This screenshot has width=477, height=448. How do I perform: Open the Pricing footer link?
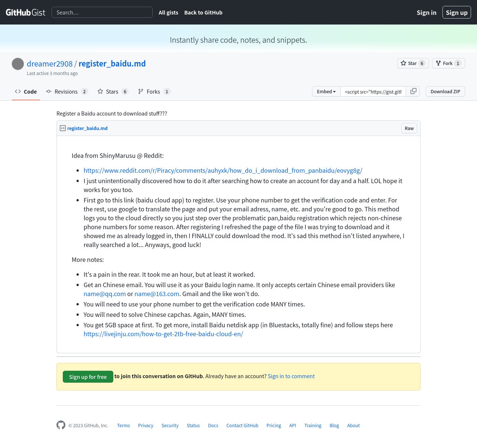274,425
